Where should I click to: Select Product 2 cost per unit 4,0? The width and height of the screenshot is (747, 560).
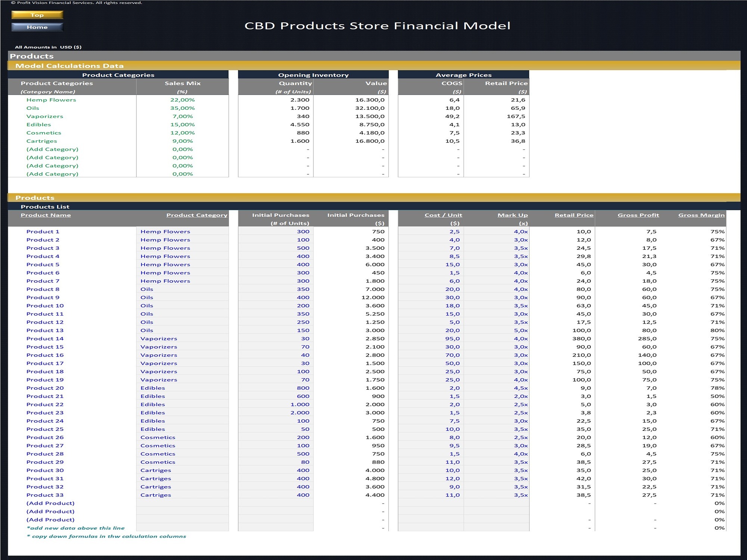pyautogui.click(x=431, y=240)
